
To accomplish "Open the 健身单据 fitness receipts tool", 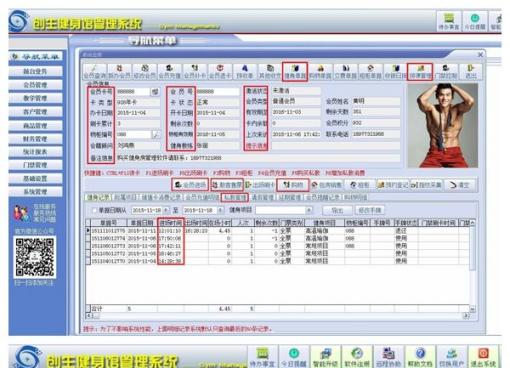I will pos(295,71).
